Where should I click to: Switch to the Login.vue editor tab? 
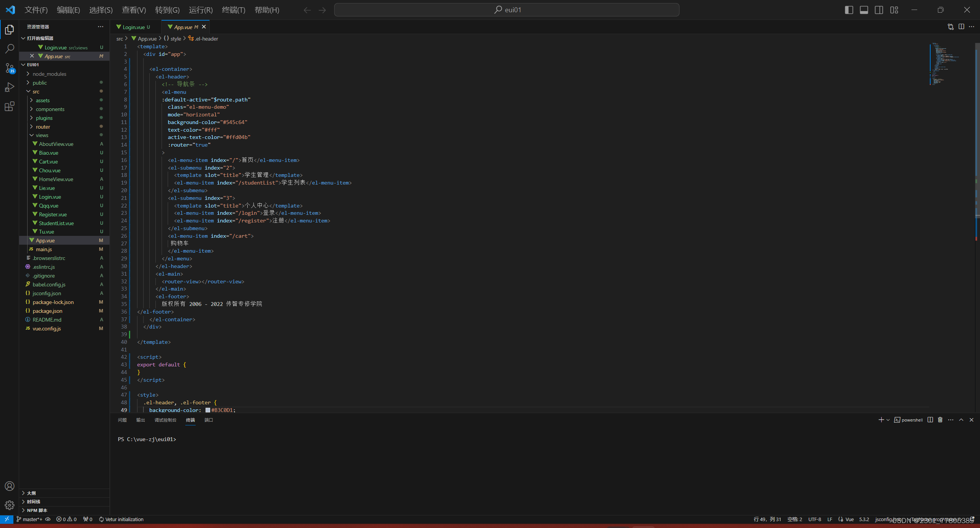click(134, 27)
